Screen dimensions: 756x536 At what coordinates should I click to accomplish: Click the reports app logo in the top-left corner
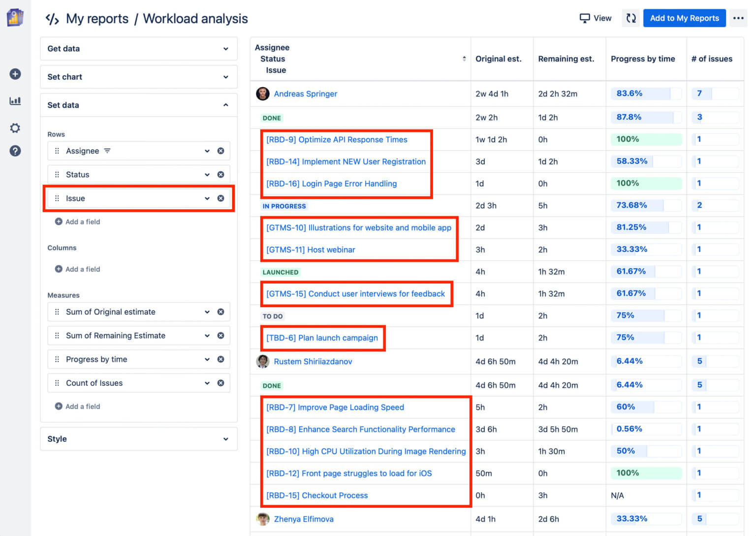coord(14,17)
